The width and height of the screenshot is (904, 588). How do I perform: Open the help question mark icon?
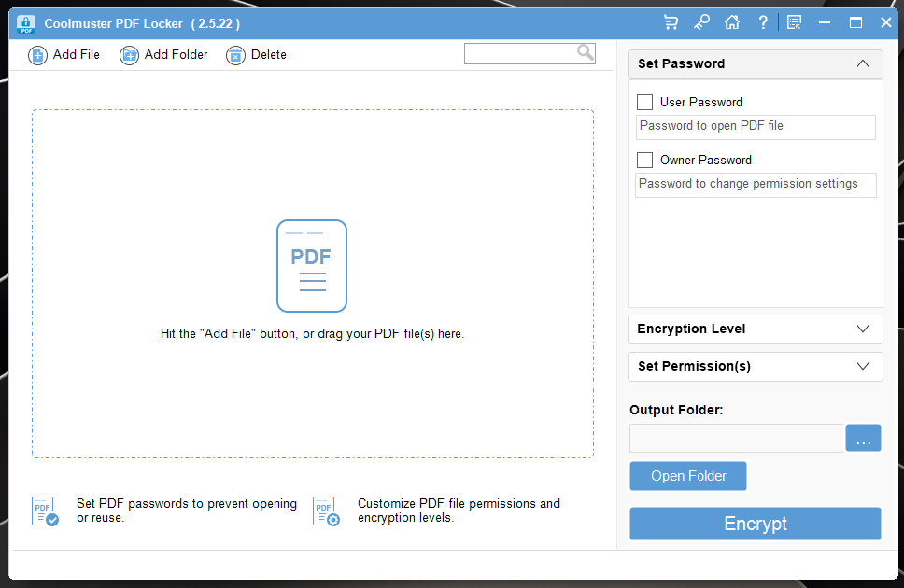(x=763, y=22)
